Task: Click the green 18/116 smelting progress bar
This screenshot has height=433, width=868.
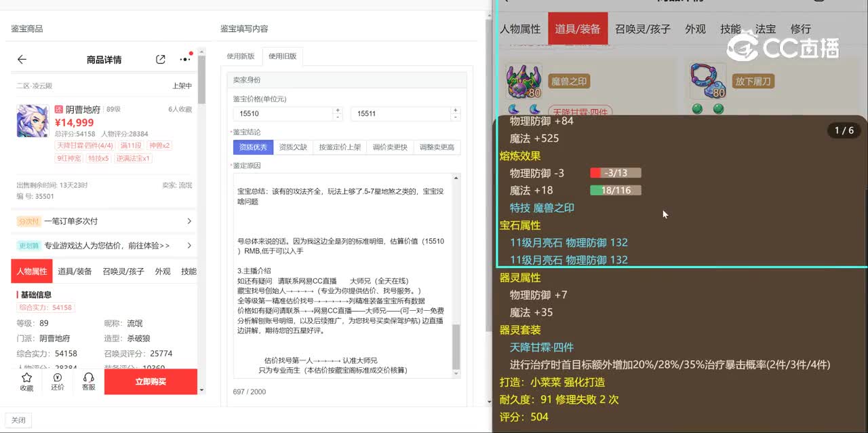Action: click(616, 191)
